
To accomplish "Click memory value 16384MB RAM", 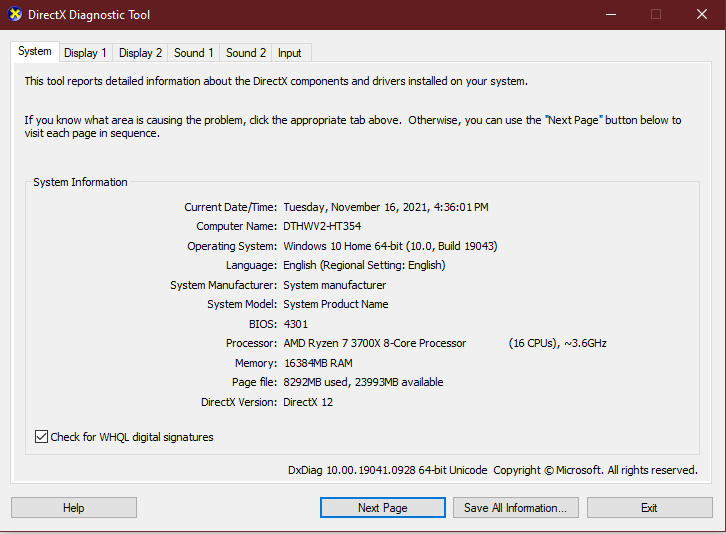I will pyautogui.click(x=318, y=363).
